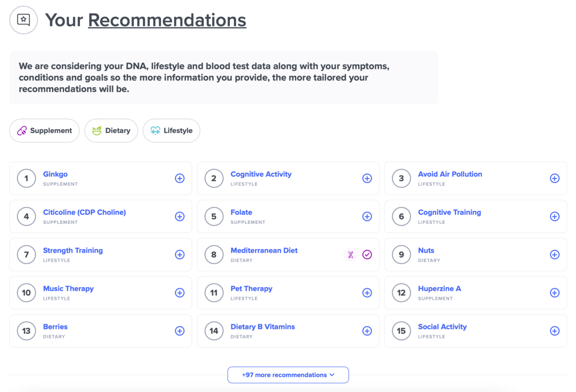Open the Ginkgo supplement link
Image resolution: width=576 pixels, height=392 pixels.
[x=55, y=174]
